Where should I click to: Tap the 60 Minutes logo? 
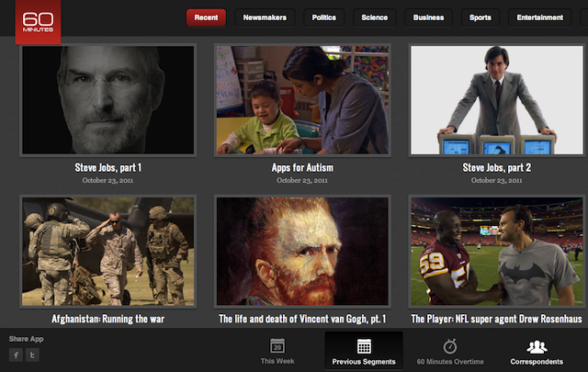click(38, 22)
